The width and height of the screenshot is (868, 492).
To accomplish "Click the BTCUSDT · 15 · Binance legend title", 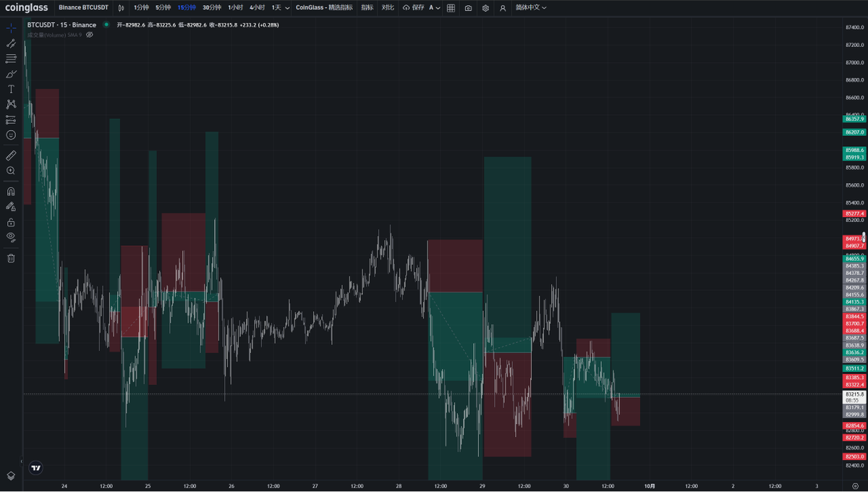I will point(61,25).
